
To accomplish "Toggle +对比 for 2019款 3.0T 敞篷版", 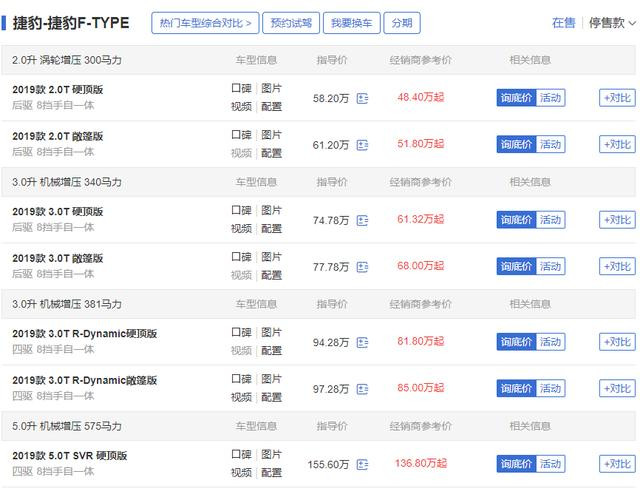I will 616,267.
